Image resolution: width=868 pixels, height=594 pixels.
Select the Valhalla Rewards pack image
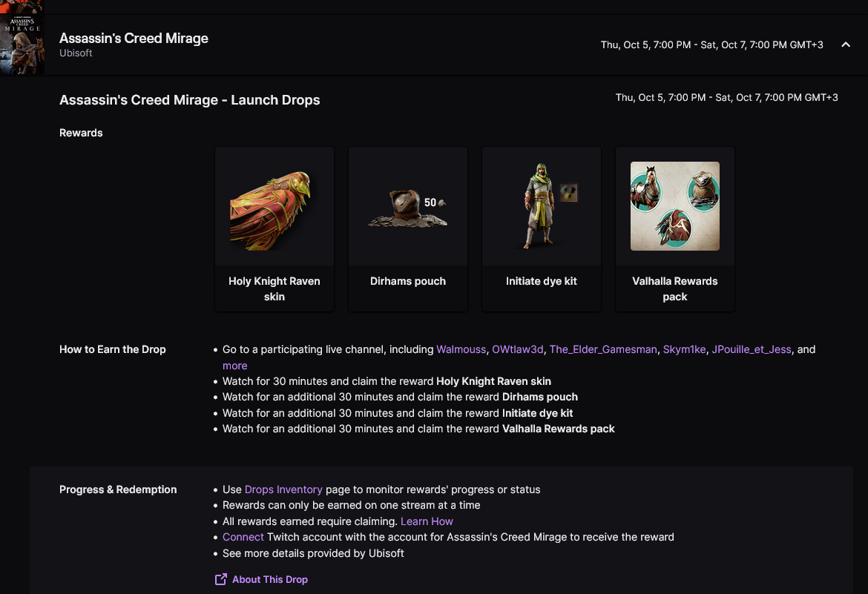click(675, 206)
